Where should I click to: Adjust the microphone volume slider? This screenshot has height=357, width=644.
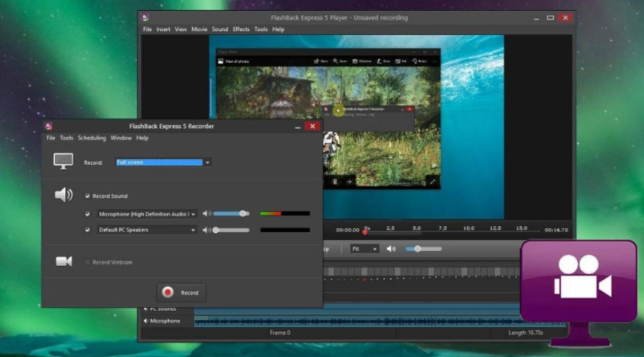pyautogui.click(x=231, y=213)
